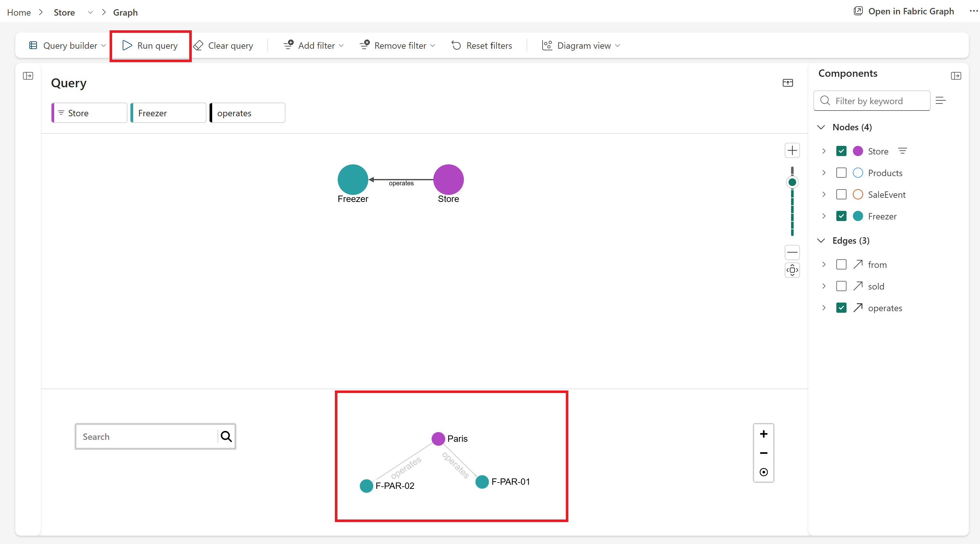Click the Query builder table icon

[x=33, y=46]
